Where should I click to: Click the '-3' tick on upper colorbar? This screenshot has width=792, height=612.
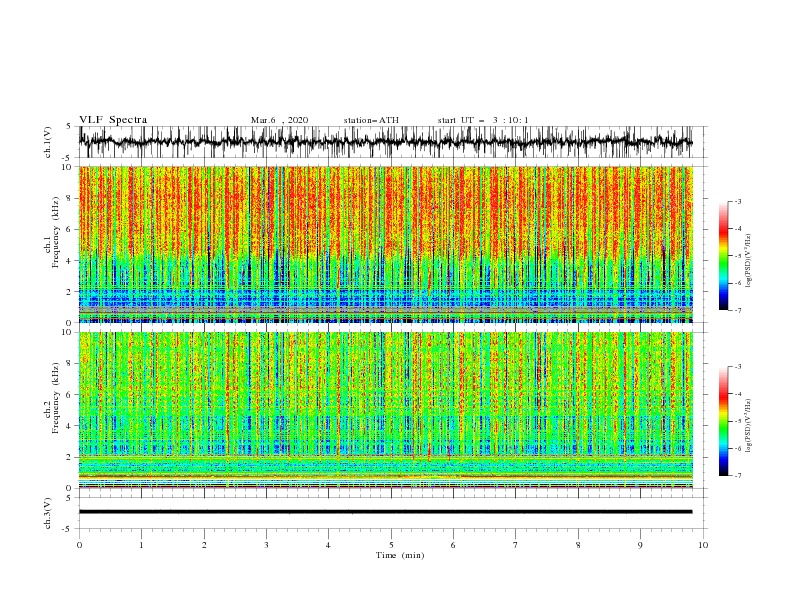click(x=738, y=201)
